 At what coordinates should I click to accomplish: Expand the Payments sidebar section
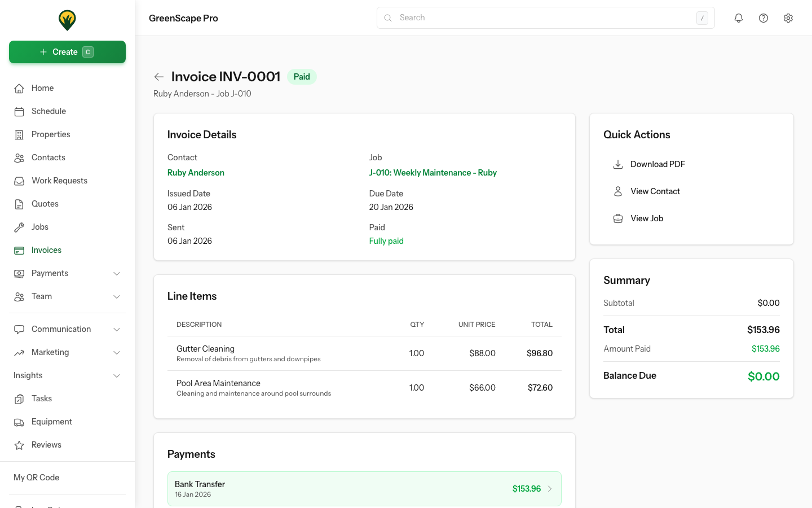117,273
